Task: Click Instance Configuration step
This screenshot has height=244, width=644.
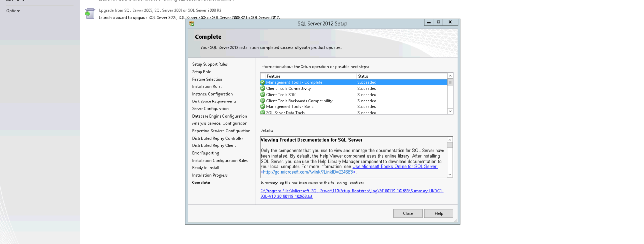Action: (x=212, y=94)
